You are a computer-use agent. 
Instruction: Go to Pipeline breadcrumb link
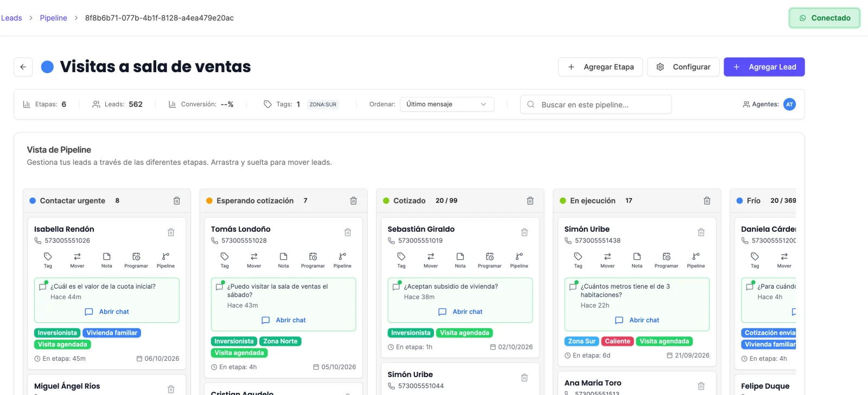pos(53,18)
